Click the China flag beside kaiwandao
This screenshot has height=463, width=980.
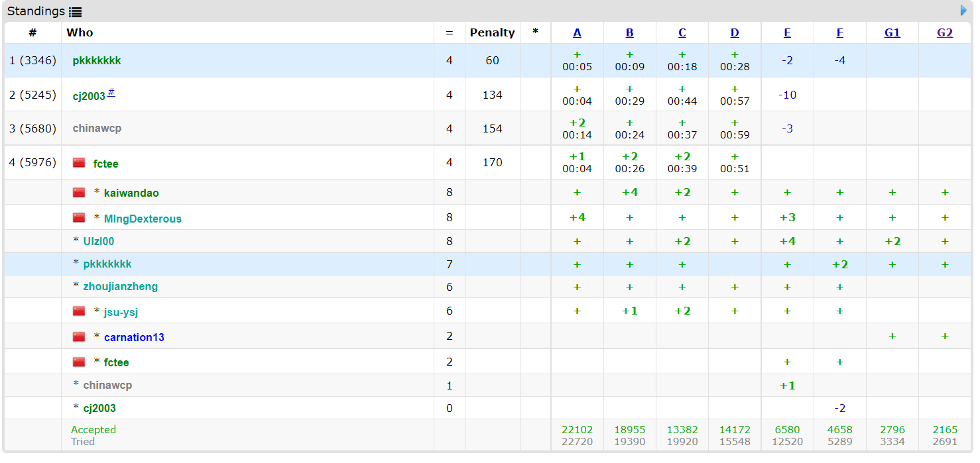point(79,193)
